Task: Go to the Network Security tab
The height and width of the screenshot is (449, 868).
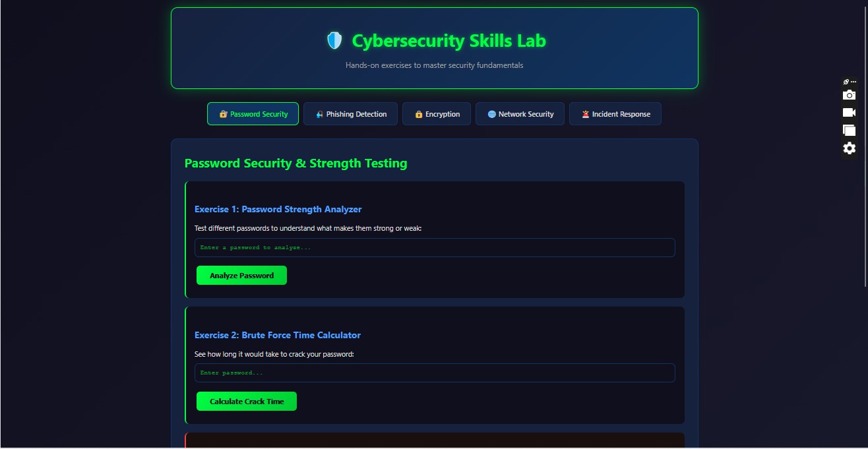Action: point(520,114)
